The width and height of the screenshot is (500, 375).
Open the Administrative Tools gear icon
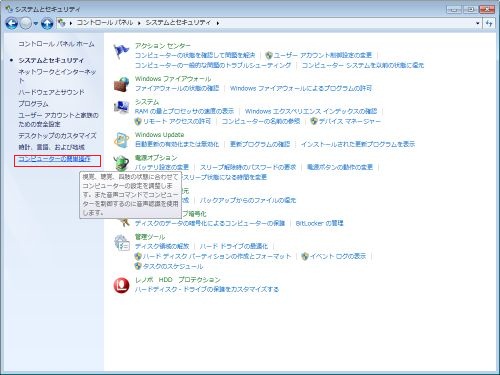click(x=121, y=242)
